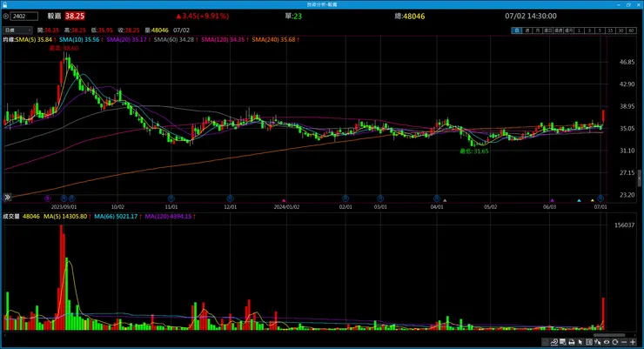Click the 成交量 volume panel title

tap(11, 217)
